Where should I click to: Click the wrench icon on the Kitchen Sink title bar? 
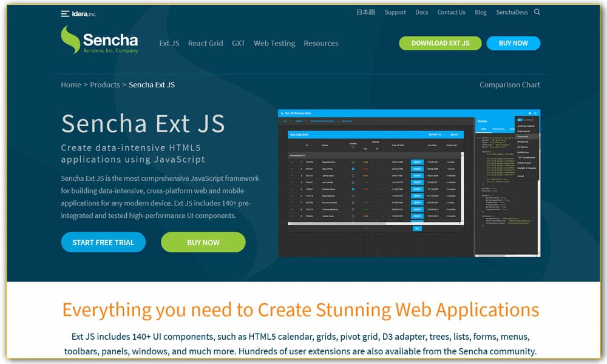pos(281,112)
